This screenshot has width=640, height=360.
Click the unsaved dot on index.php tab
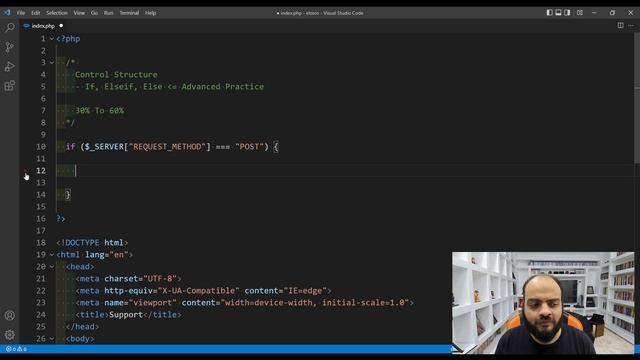(61, 26)
